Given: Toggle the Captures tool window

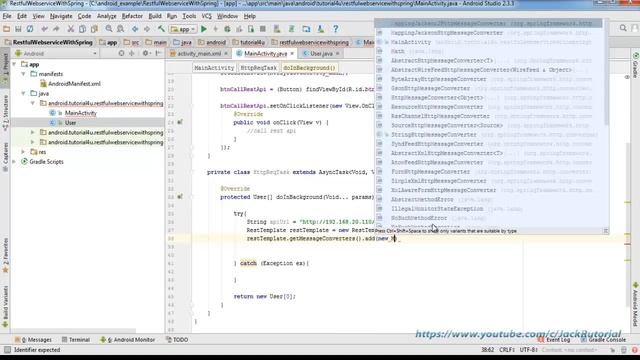Looking at the screenshot, I should coord(5,157).
